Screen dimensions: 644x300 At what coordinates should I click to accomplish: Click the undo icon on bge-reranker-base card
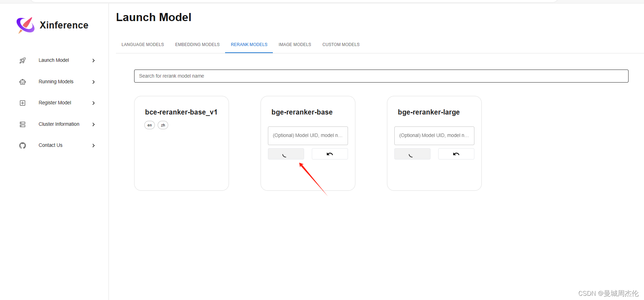[330, 154]
